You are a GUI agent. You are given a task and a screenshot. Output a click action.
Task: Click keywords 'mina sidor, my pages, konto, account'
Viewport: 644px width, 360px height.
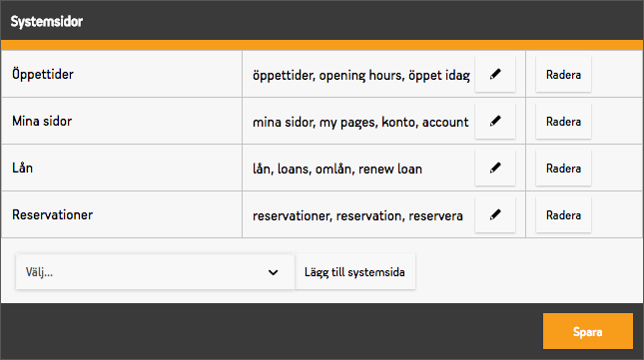(360, 123)
